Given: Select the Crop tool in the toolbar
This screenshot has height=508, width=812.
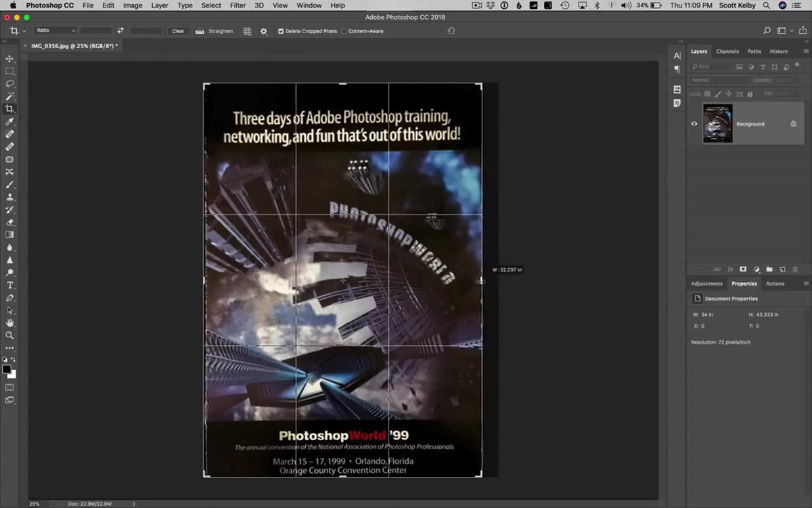Looking at the screenshot, I should click(9, 109).
